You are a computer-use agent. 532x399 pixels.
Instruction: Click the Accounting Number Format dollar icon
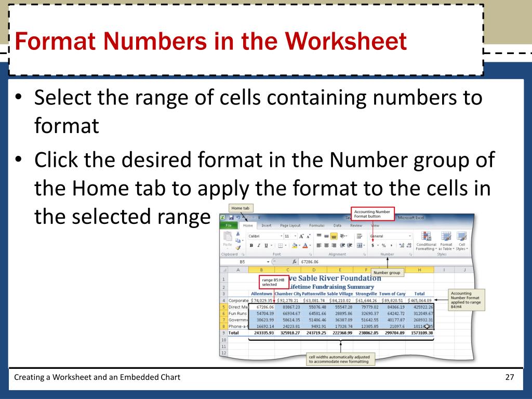click(373, 245)
